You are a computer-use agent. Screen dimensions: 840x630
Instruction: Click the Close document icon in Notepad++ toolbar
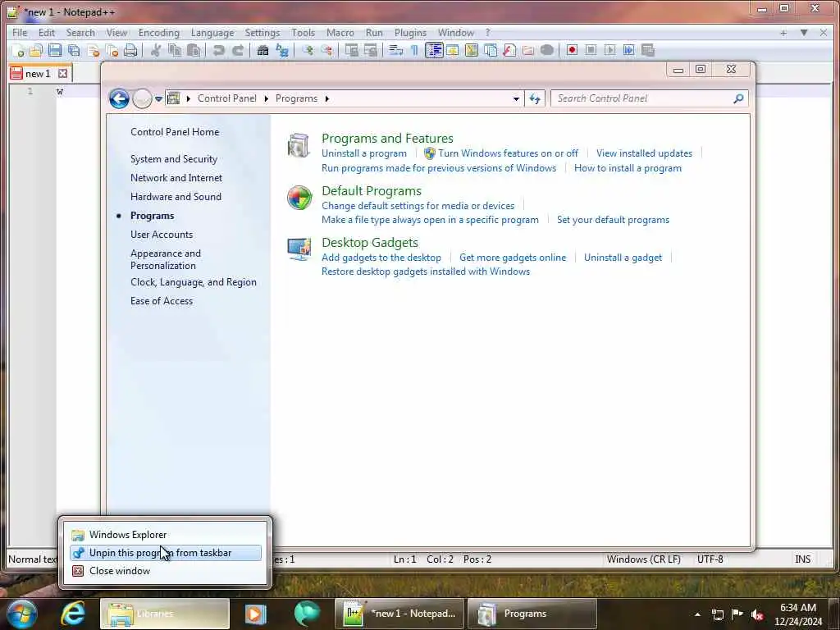tap(94, 50)
